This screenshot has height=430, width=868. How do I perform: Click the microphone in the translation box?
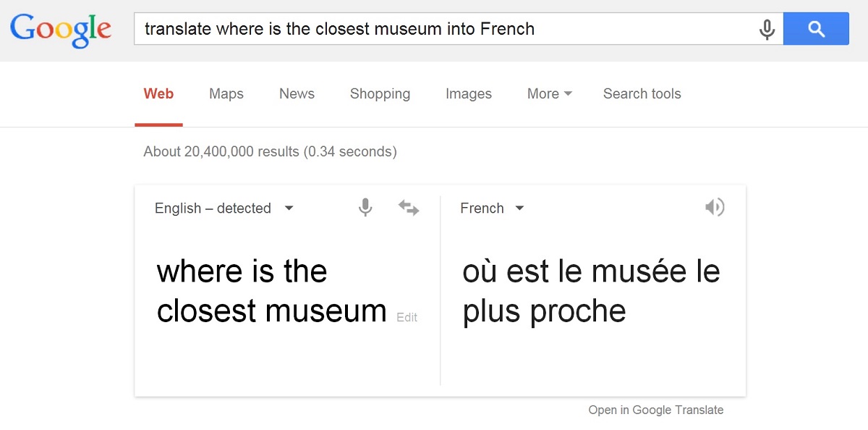pos(365,208)
